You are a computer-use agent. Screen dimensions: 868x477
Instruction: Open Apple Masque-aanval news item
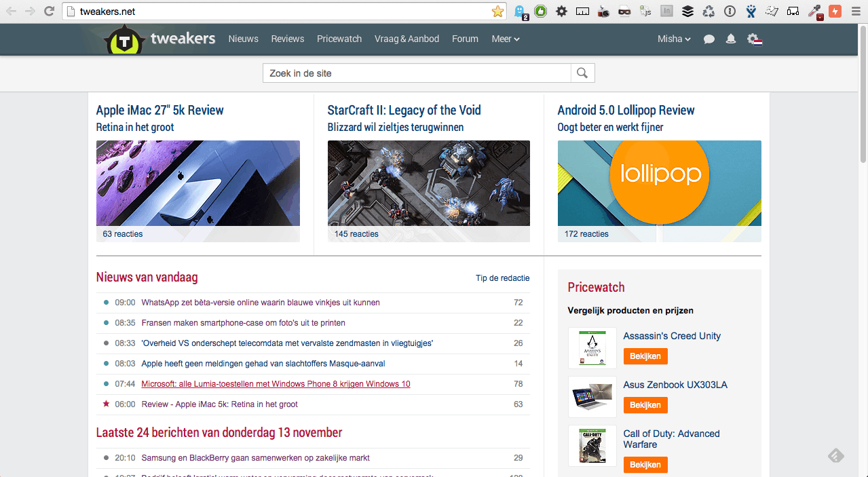coord(264,364)
